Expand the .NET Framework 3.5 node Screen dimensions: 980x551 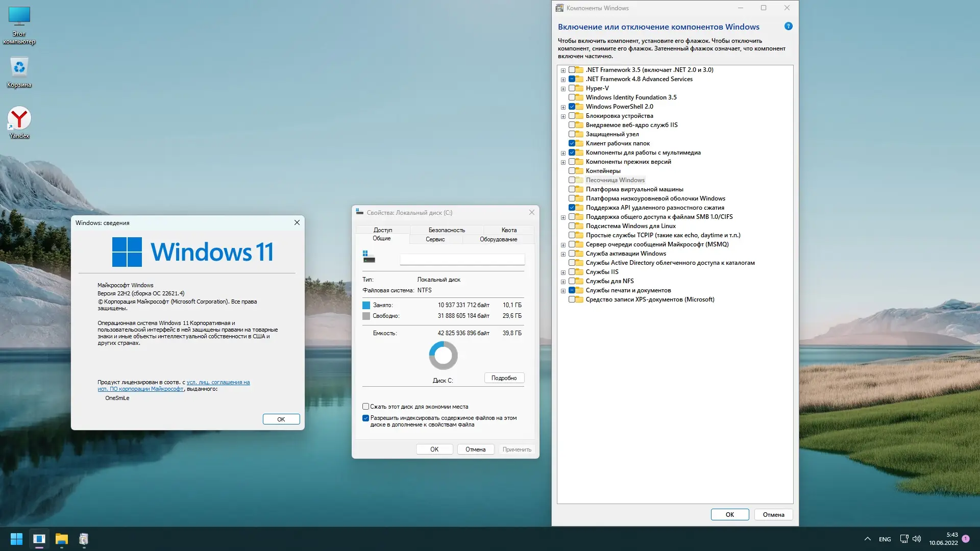(563, 70)
